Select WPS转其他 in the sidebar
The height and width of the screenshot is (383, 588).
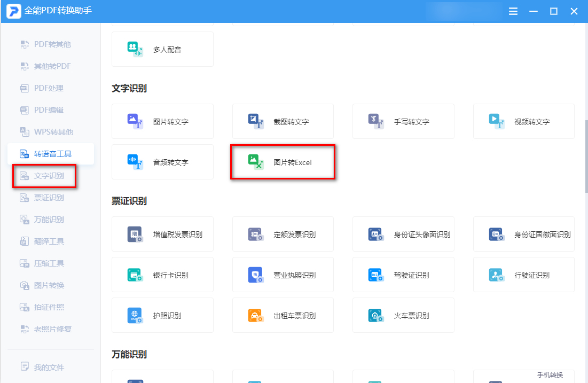pos(51,131)
